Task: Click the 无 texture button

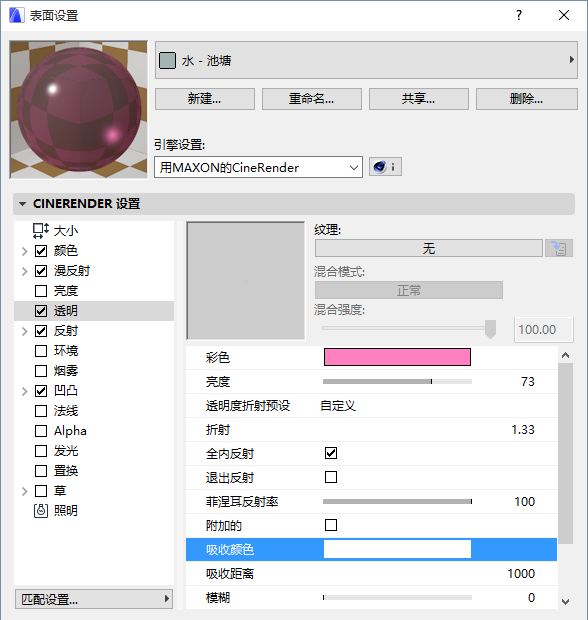Action: tap(429, 248)
